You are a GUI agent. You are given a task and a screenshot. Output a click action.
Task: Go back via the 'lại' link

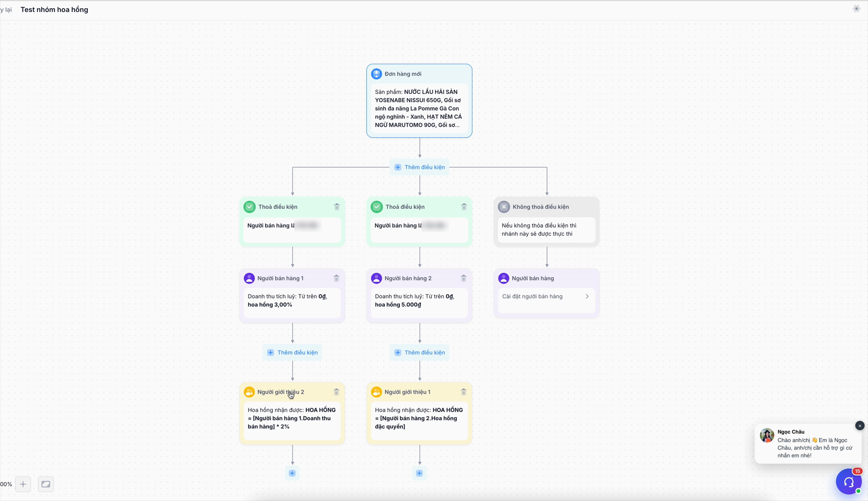click(6, 10)
